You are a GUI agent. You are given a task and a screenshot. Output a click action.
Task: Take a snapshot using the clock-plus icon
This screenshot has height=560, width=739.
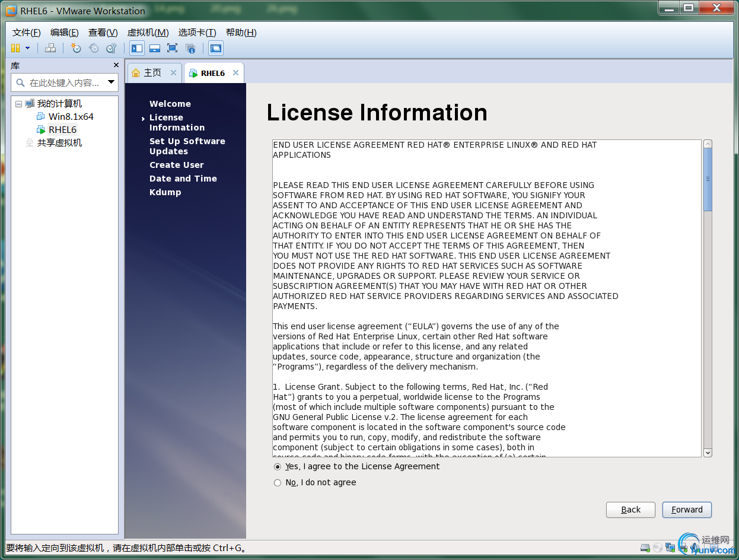pyautogui.click(x=76, y=48)
